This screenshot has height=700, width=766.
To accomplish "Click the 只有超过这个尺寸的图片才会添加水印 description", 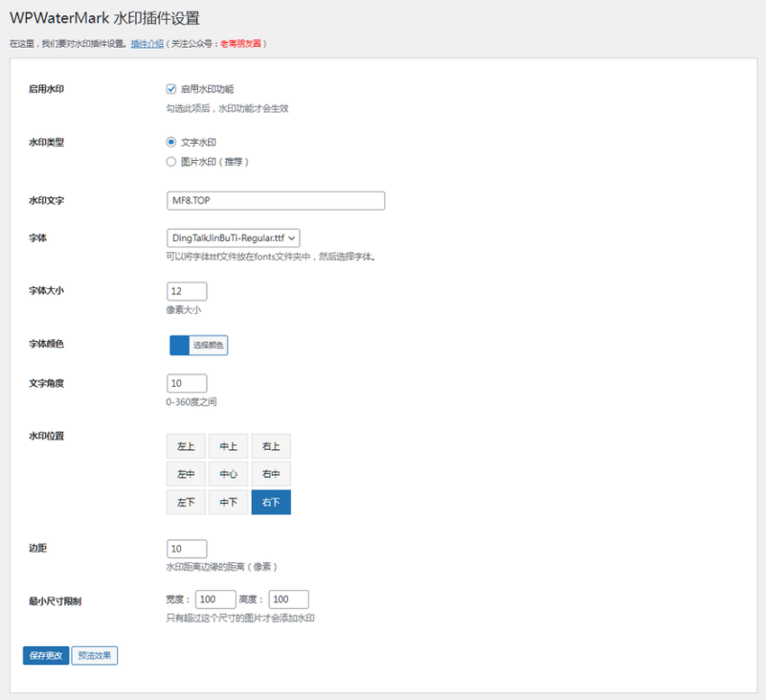I will (240, 618).
